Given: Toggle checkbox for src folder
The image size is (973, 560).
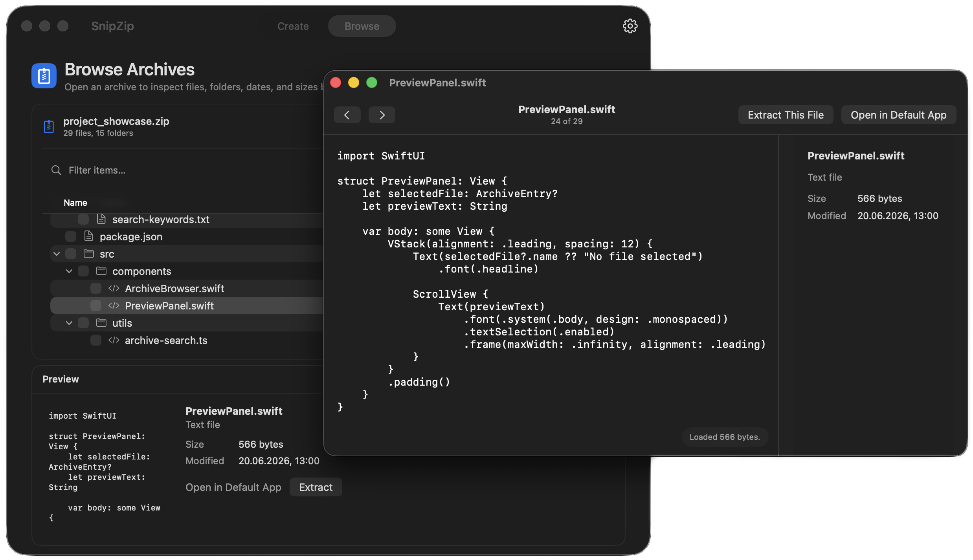Looking at the screenshot, I should pyautogui.click(x=71, y=254).
